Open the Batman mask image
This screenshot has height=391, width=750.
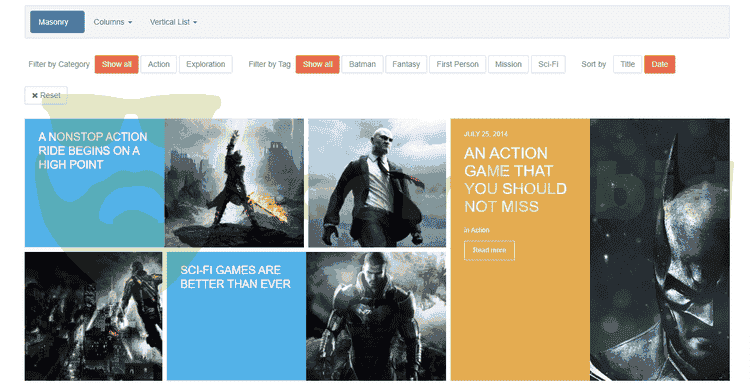(660, 249)
